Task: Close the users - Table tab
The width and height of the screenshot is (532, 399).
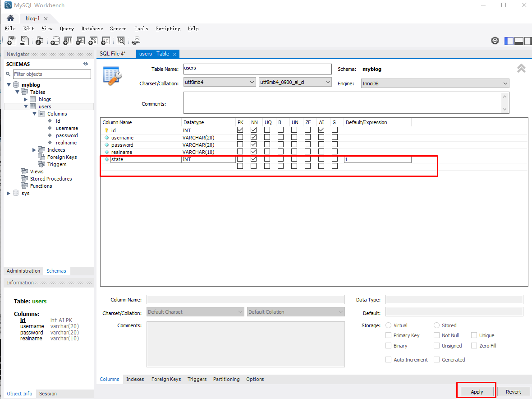Action: click(x=175, y=54)
